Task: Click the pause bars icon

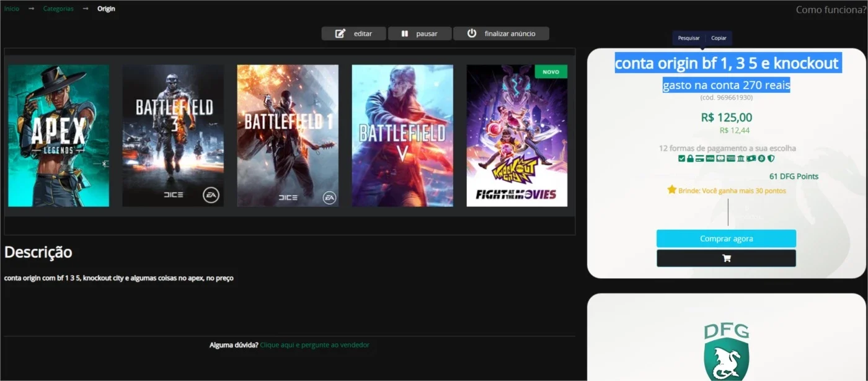Action: click(405, 33)
